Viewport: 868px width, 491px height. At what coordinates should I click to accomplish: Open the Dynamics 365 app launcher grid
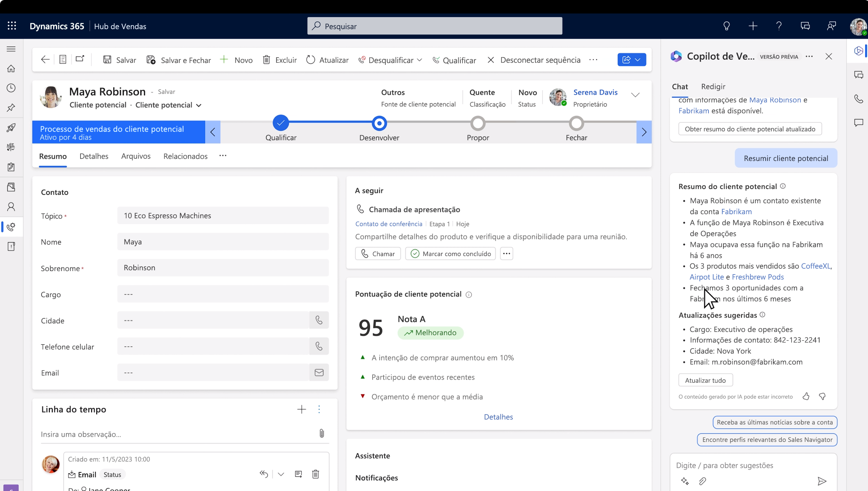[x=12, y=26]
